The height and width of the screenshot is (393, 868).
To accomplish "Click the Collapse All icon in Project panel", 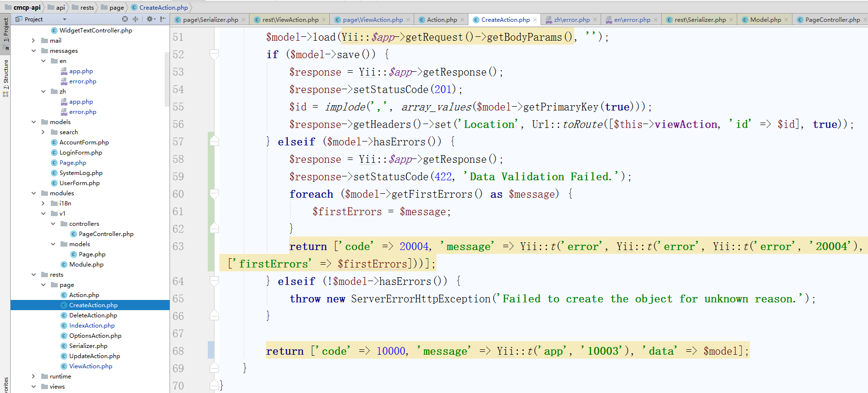I will click(135, 19).
